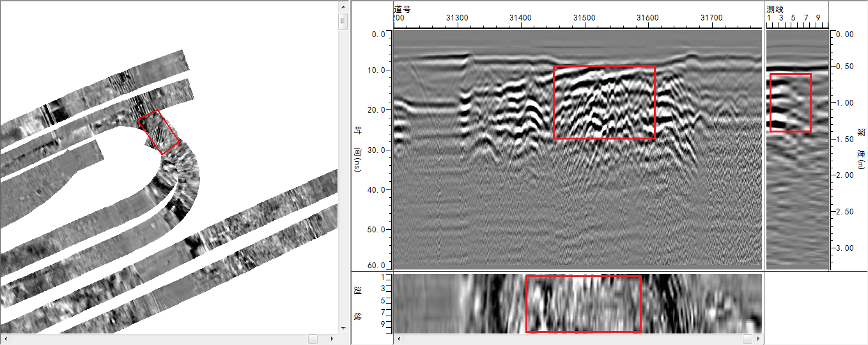Click the right arrow of the radar profile's horizontal scrollbar
The width and height of the screenshot is (868, 345).
click(x=757, y=338)
